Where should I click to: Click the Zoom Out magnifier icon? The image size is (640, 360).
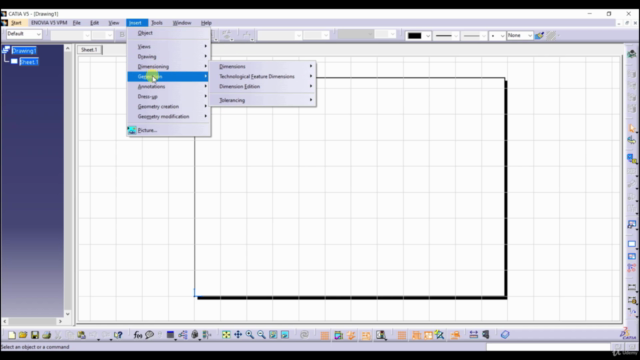pos(262,335)
